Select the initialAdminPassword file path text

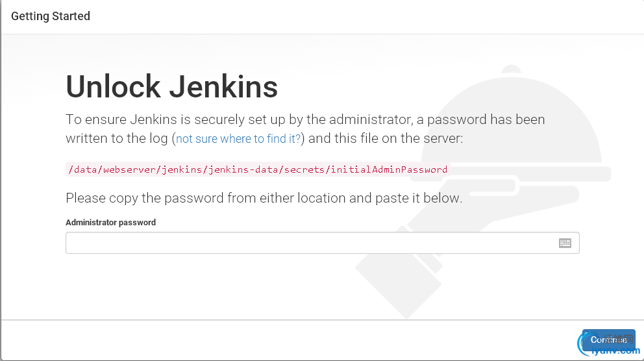(x=258, y=169)
